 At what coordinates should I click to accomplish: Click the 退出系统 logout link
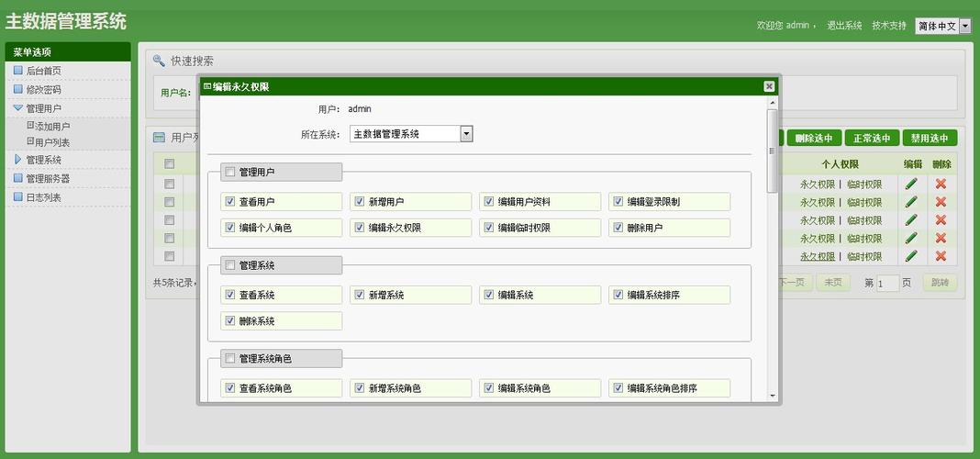[x=844, y=26]
